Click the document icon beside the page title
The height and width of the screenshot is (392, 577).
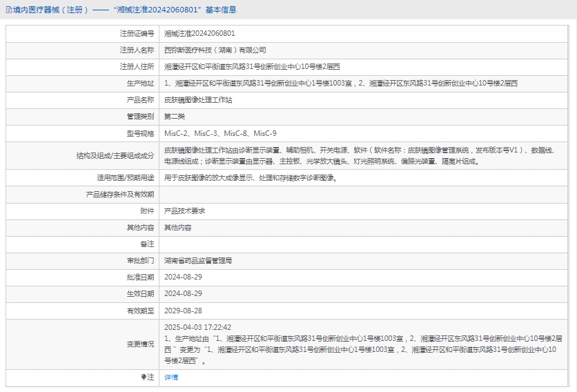8,10
